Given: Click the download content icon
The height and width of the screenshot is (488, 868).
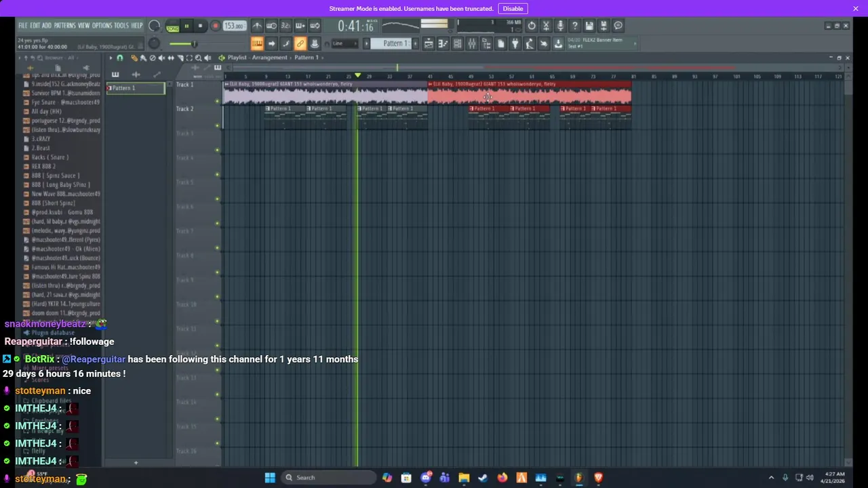Looking at the screenshot, I should click(x=558, y=43).
